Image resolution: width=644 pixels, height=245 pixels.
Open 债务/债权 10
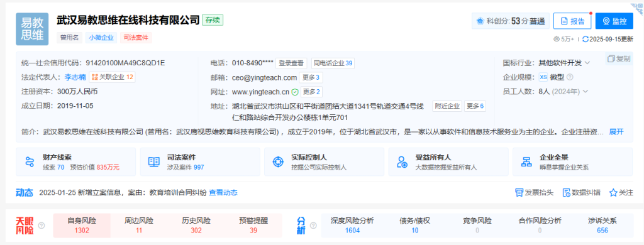click(x=415, y=226)
